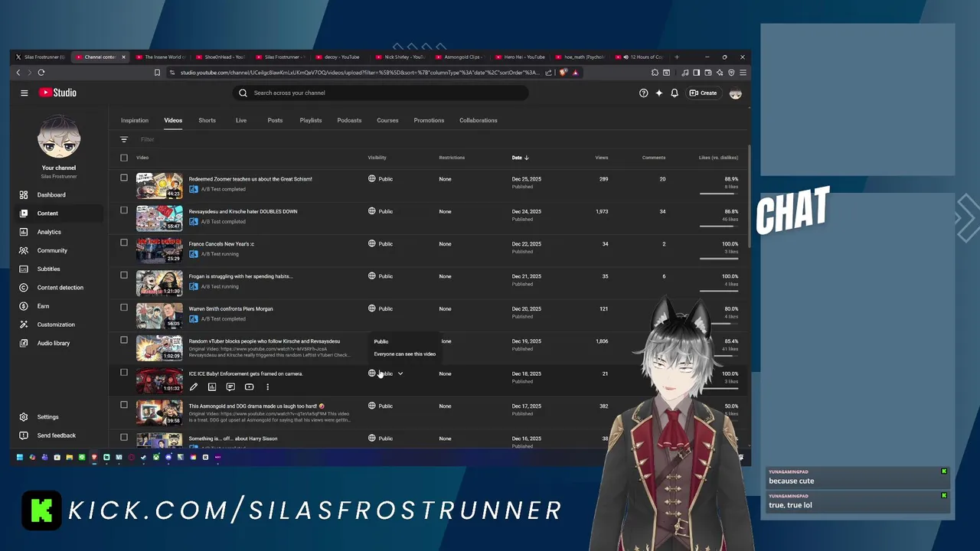Image resolution: width=980 pixels, height=551 pixels.
Task: Expand visibility dropdown on ICE ICE Baby row
Action: (400, 373)
